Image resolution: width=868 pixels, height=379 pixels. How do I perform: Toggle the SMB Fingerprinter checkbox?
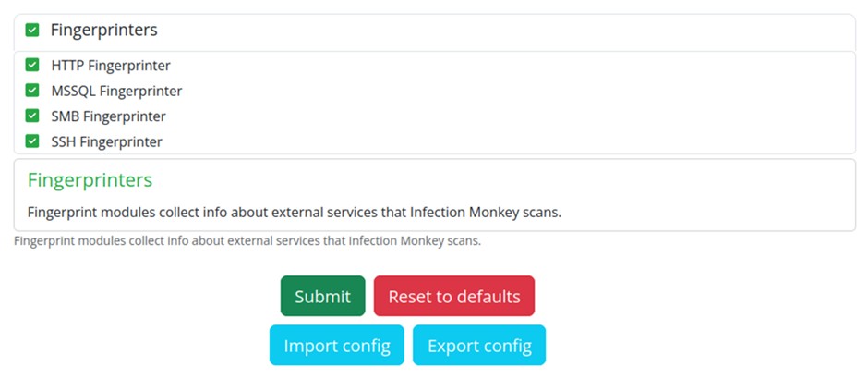pos(32,116)
